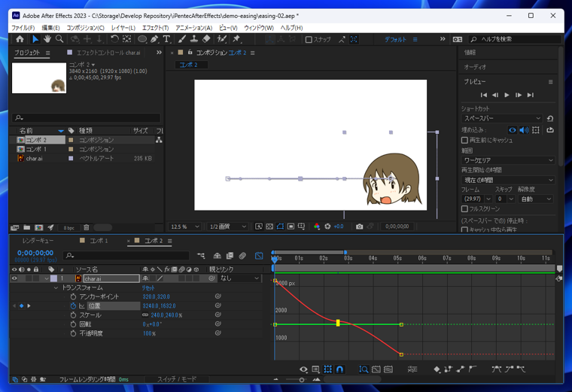Image resolution: width=572 pixels, height=392 pixels.
Task: Go to the Home screen icon
Action: (20, 39)
